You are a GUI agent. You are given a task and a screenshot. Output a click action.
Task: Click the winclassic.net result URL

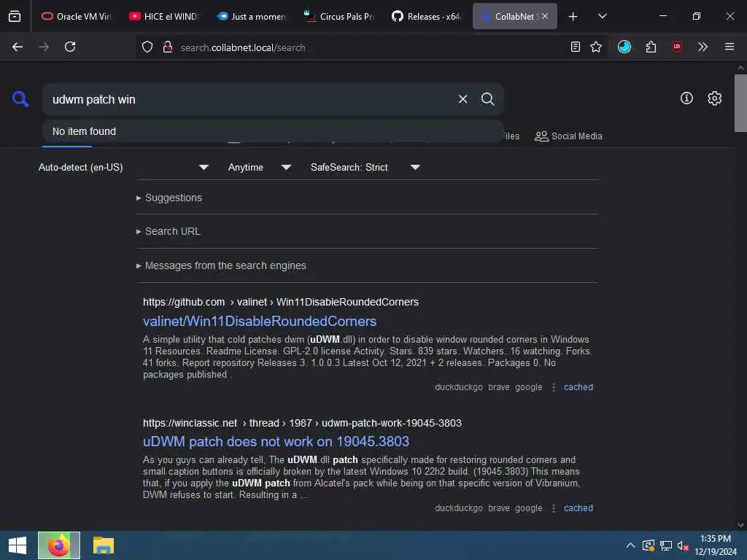pos(302,423)
